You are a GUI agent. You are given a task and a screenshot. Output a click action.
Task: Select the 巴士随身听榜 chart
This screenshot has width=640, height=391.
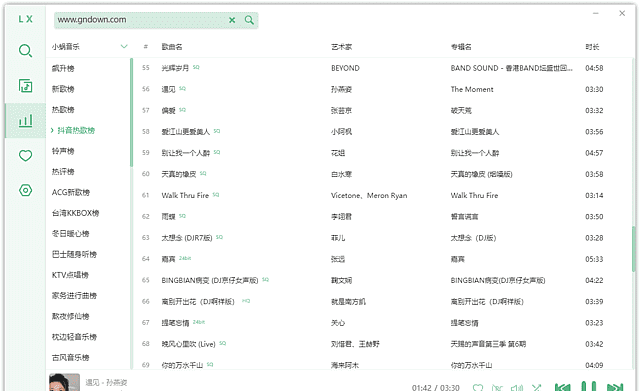(74, 254)
